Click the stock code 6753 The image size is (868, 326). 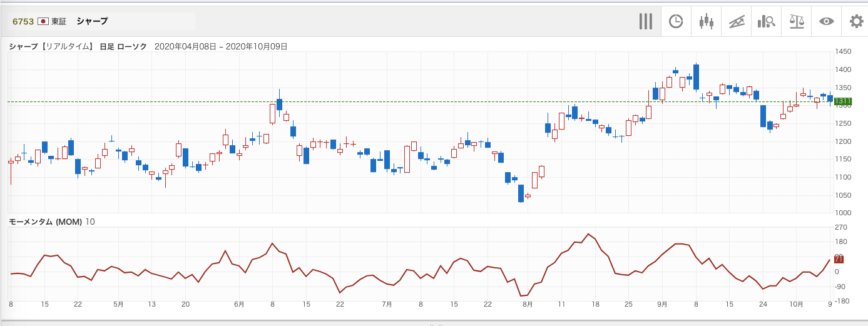pos(23,21)
